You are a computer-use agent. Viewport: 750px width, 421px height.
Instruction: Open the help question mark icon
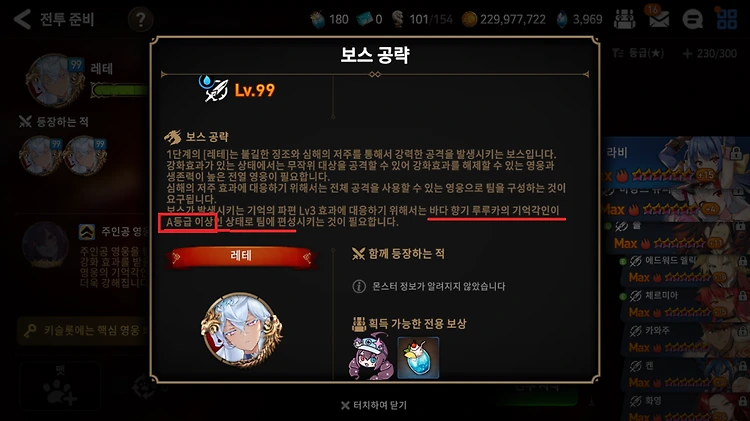140,20
